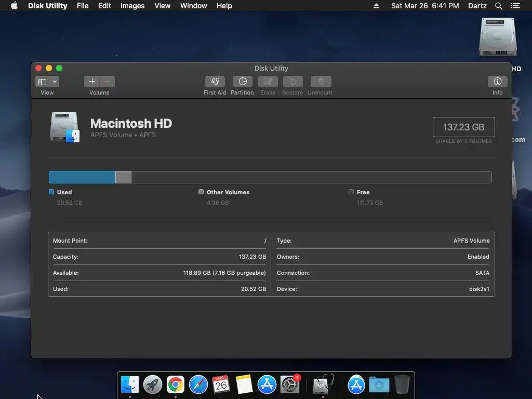Expand the View dropdown chevron
The width and height of the screenshot is (532, 399).
55,82
